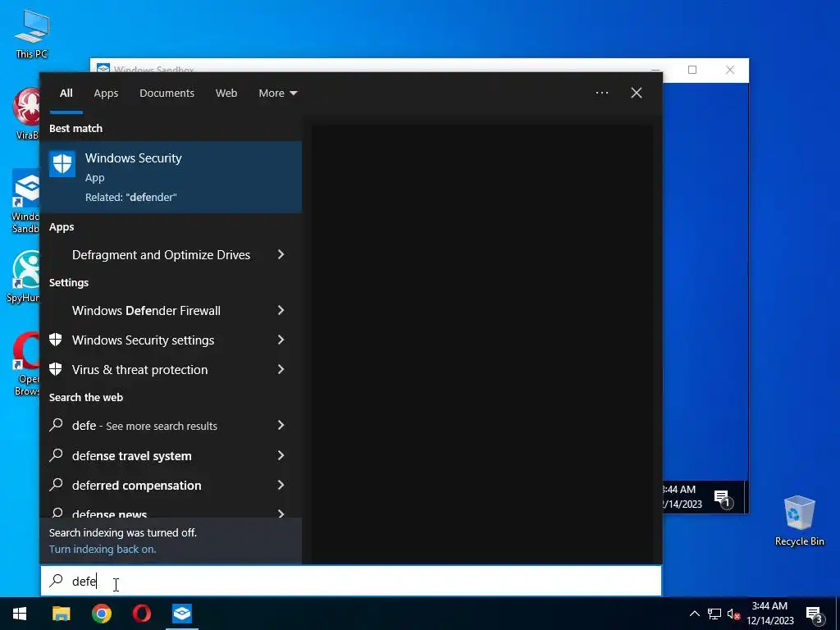The image size is (840, 630).
Task: Expand Windows Defender Firewall arrow
Action: [281, 310]
